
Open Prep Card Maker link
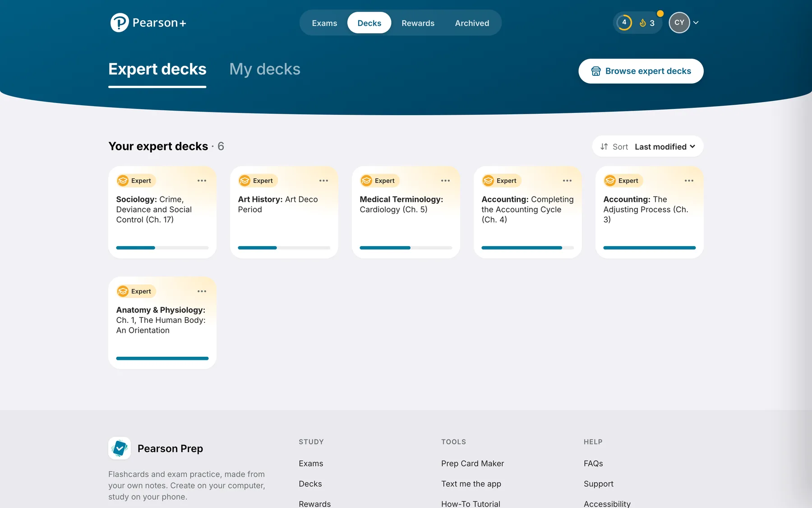(472, 463)
